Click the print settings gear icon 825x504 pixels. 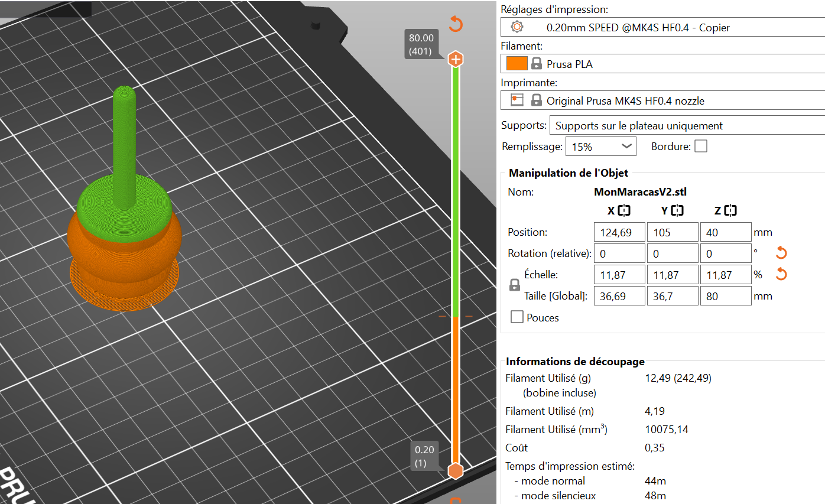click(x=517, y=27)
